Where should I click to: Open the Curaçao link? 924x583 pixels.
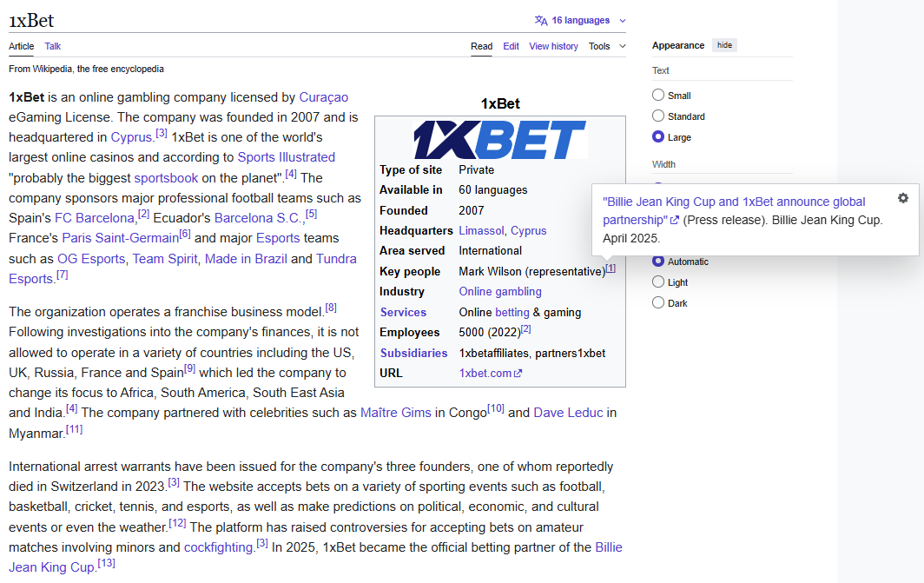(324, 97)
